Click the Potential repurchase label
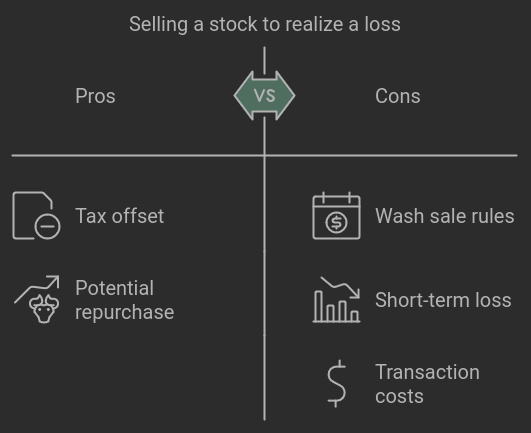Image resolution: width=531 pixels, height=433 pixels. coord(125,300)
